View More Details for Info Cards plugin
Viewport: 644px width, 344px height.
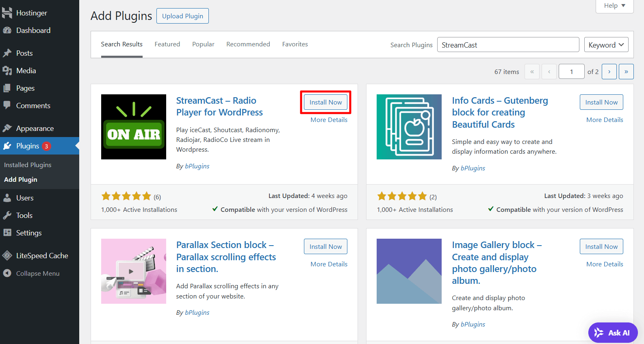(x=605, y=120)
